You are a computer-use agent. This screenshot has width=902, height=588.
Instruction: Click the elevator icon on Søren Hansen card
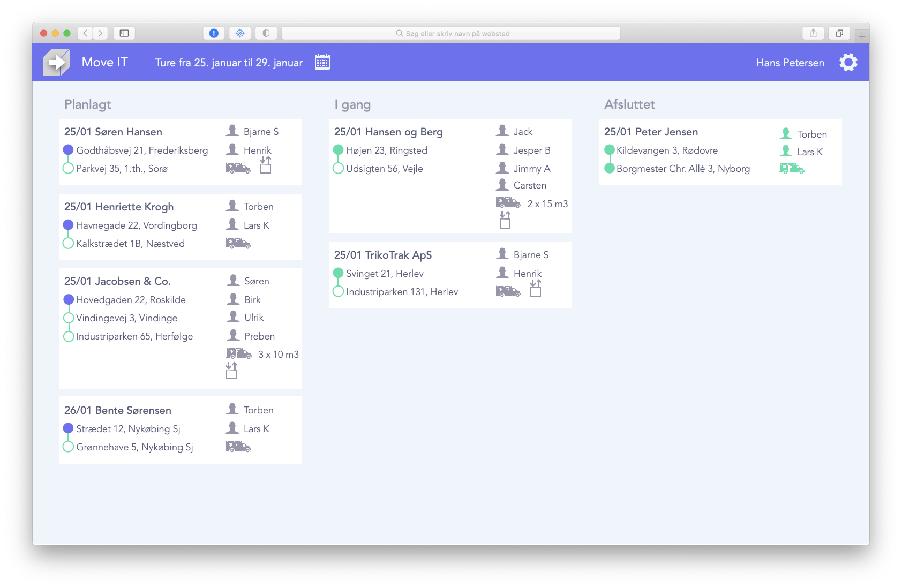266,165
